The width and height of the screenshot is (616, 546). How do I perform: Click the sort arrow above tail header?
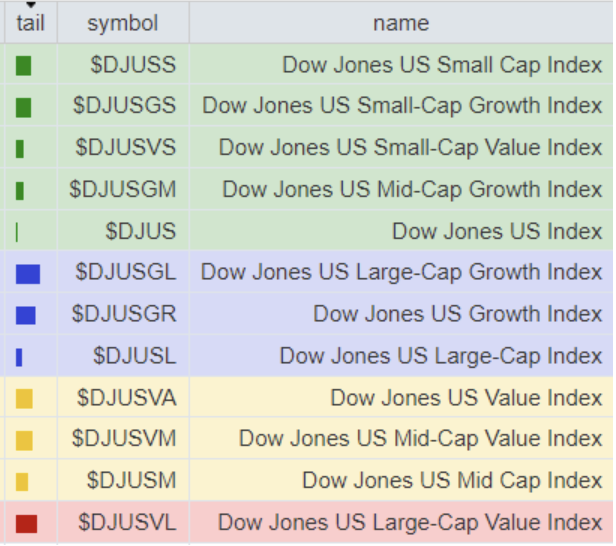point(31,5)
